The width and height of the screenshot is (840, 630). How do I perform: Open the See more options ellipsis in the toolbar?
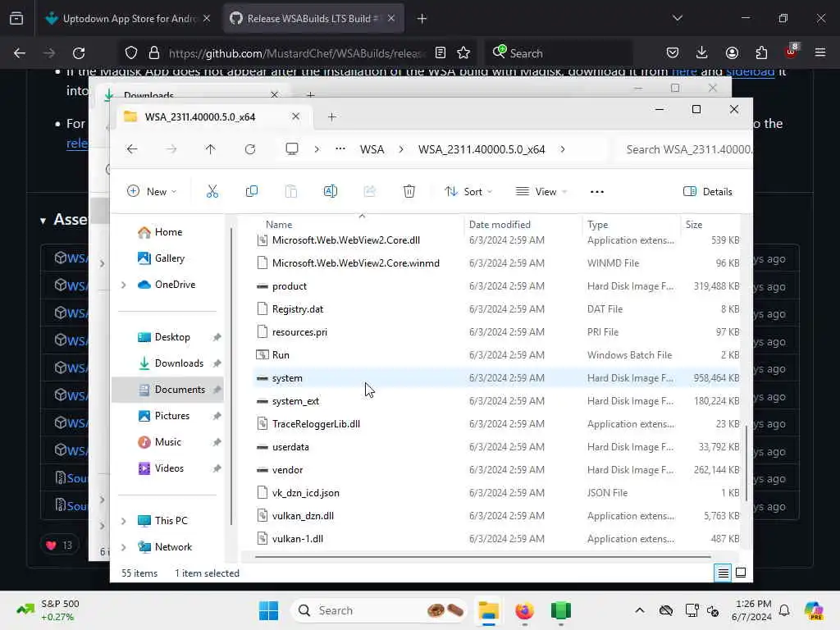[x=597, y=192]
